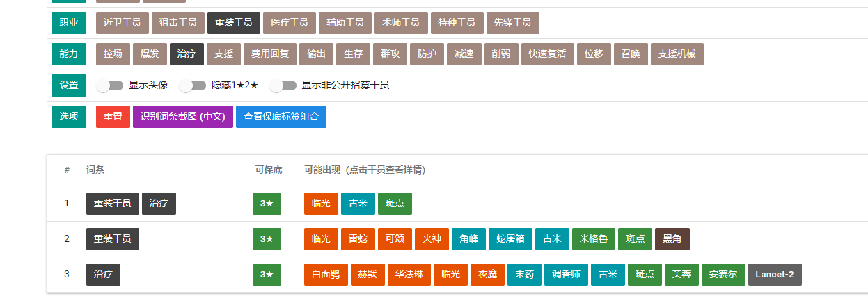Open 古米 details in result row 1

(358, 204)
